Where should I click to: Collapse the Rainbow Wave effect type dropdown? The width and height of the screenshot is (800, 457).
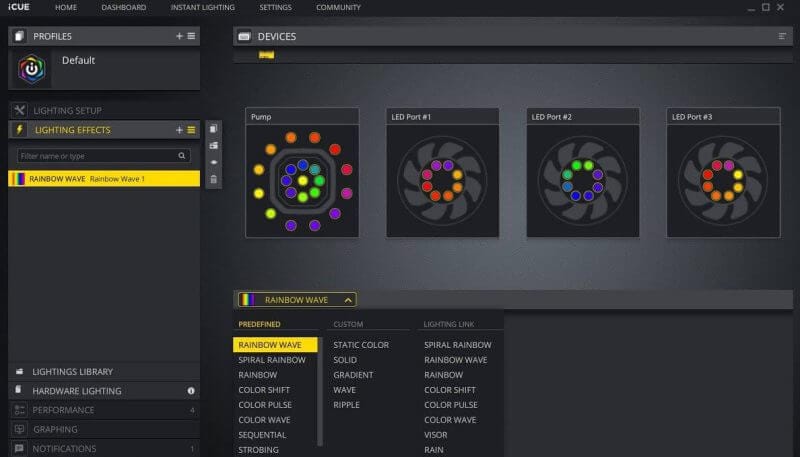(x=347, y=299)
